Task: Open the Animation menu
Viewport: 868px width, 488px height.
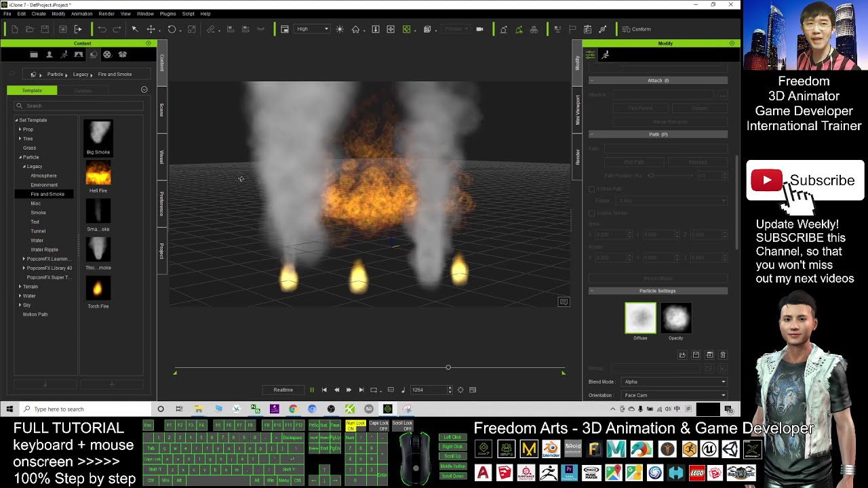Action: pos(81,14)
